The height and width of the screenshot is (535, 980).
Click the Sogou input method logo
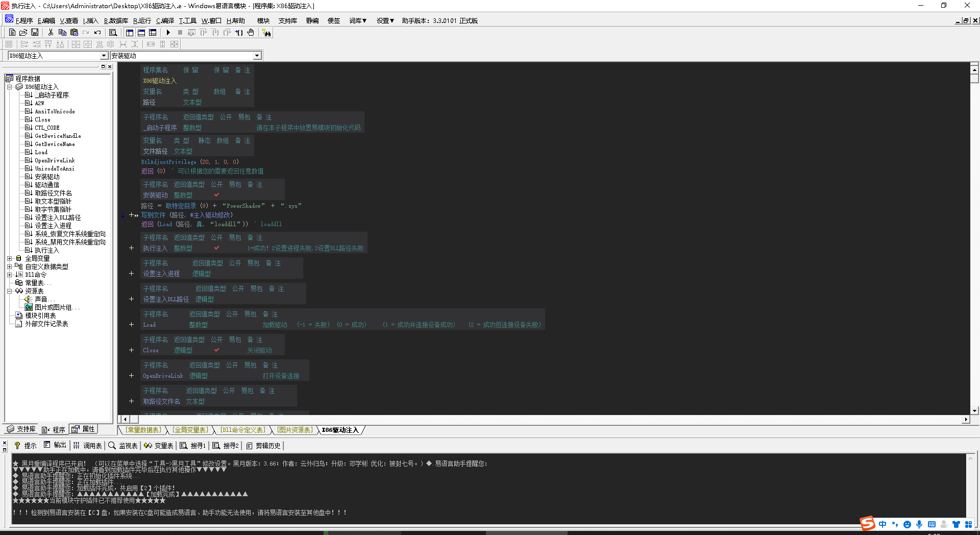(x=867, y=523)
